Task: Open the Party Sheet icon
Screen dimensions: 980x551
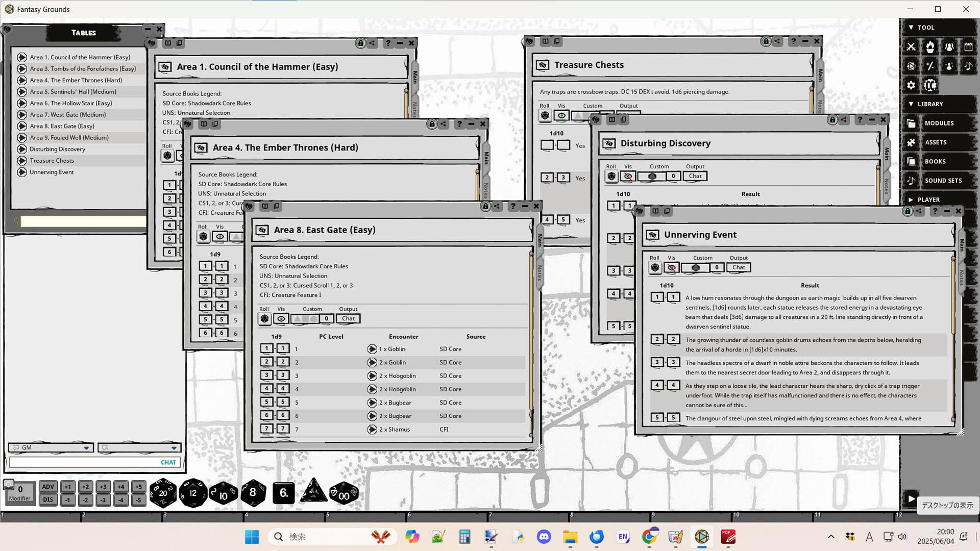Action: pyautogui.click(x=949, y=47)
